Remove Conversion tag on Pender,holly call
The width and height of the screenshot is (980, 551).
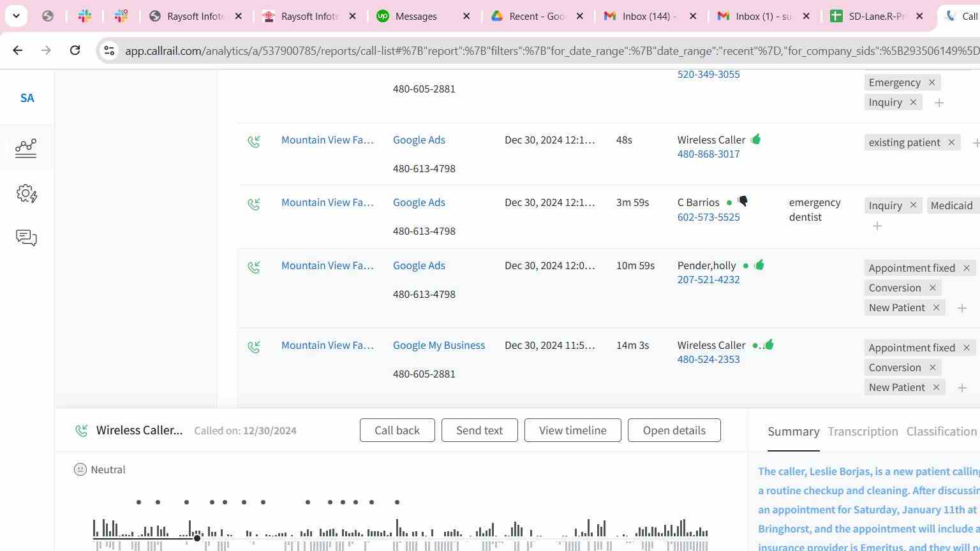932,288
